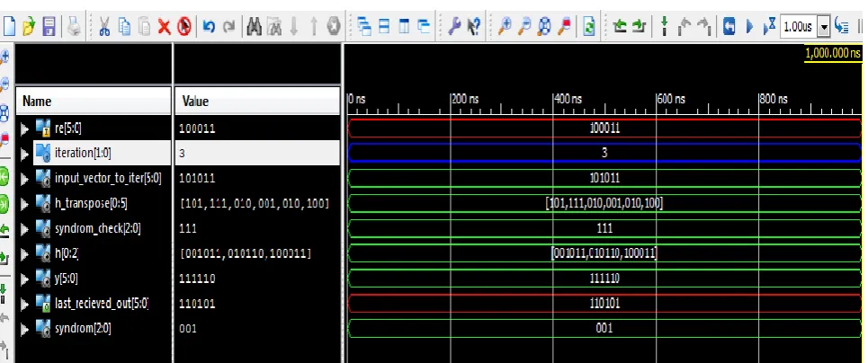Click the Print icon in the toolbar
Image resolution: width=868 pixels, height=363 pixels.
point(74,25)
